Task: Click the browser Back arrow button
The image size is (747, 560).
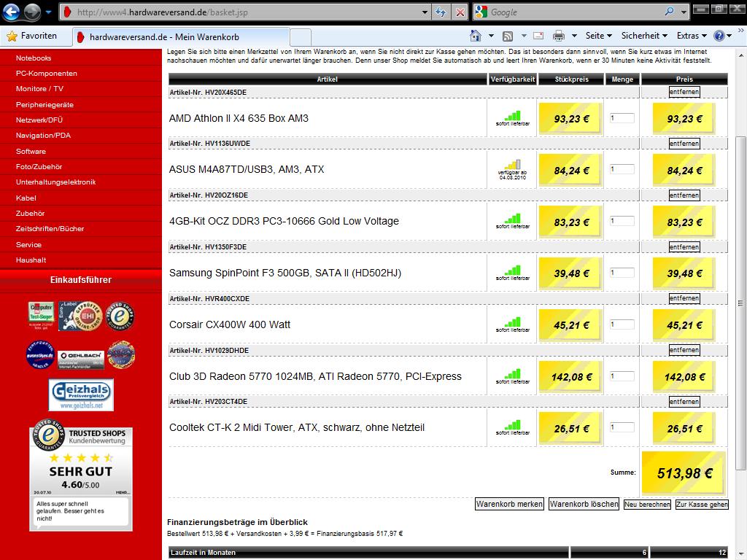Action: (12, 12)
